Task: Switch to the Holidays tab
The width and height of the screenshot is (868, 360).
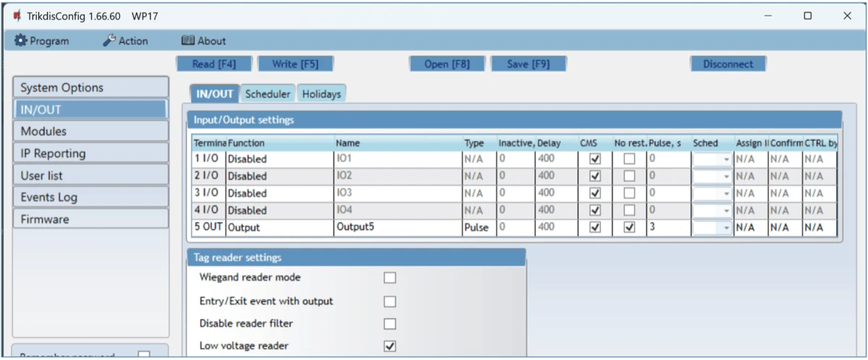Action: 321,94
